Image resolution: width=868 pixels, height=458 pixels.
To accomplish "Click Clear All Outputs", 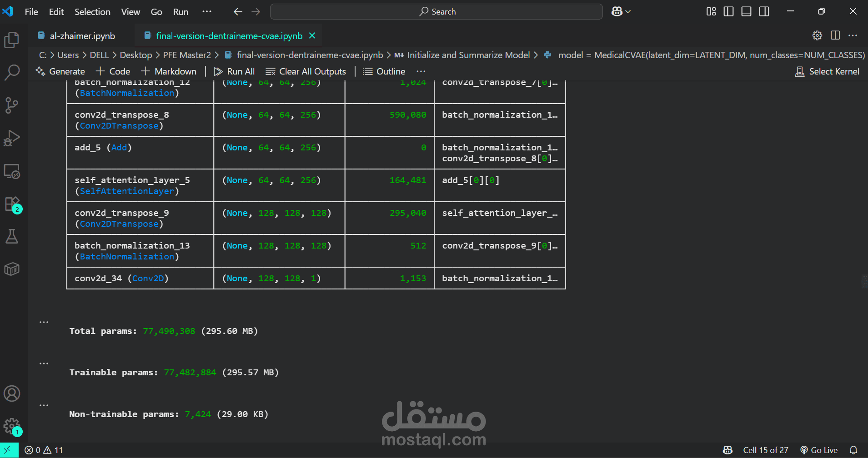I will 306,71.
